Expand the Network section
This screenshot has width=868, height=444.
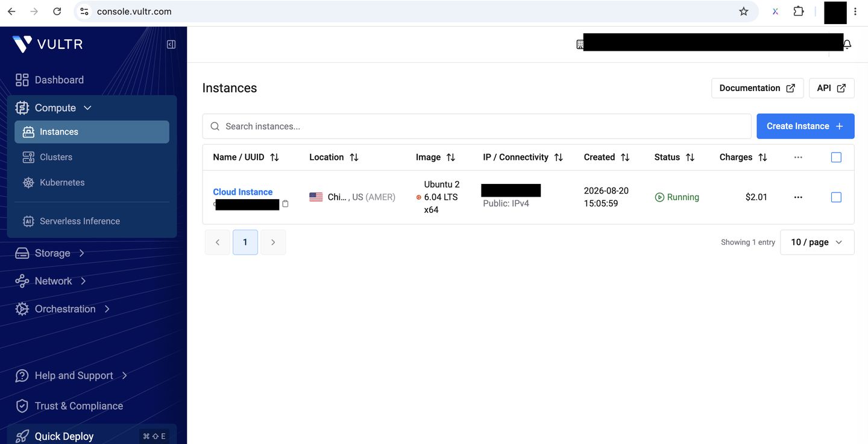[51, 281]
